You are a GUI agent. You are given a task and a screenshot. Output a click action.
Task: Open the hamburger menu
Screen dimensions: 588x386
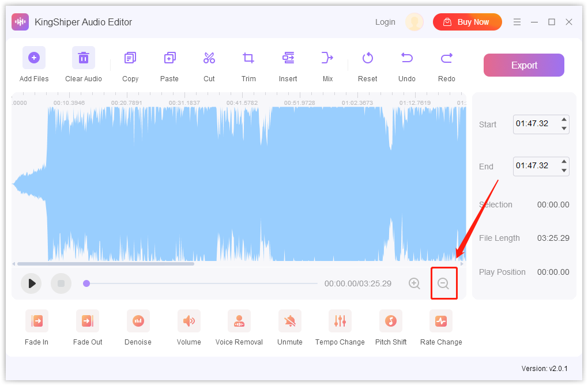[517, 22]
